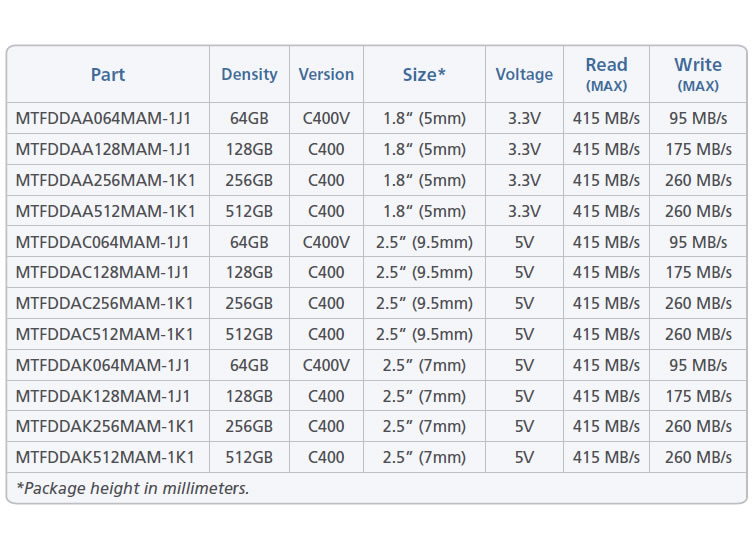Select part MTFDDAK256MAM-1K1

pos(105,426)
